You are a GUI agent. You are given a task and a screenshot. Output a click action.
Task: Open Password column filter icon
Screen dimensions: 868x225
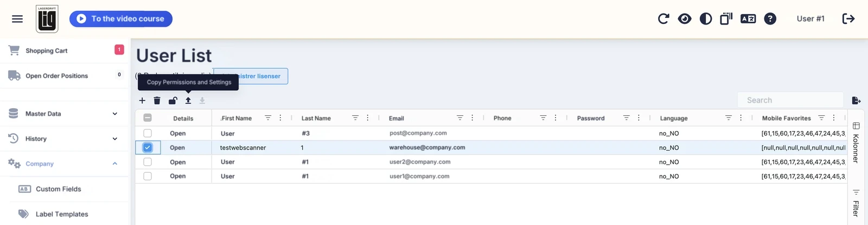[x=627, y=118]
